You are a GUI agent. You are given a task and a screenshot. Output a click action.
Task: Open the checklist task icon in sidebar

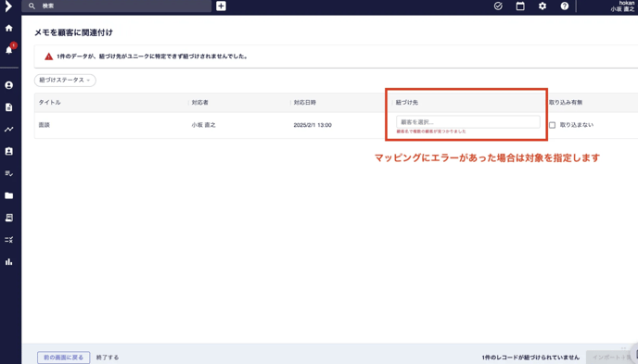tap(9, 173)
